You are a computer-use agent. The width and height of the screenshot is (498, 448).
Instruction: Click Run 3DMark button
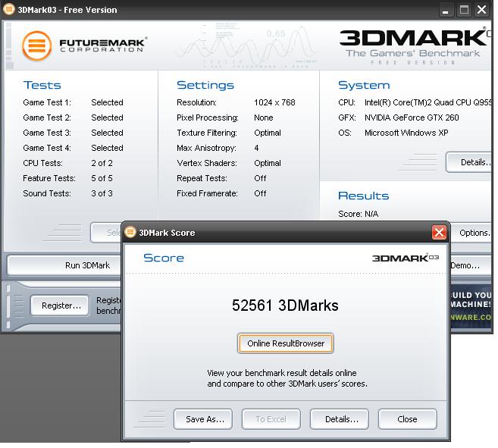pyautogui.click(x=64, y=265)
